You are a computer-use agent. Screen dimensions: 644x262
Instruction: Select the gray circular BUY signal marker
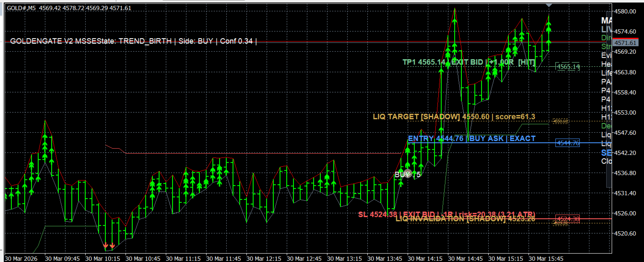point(408,173)
